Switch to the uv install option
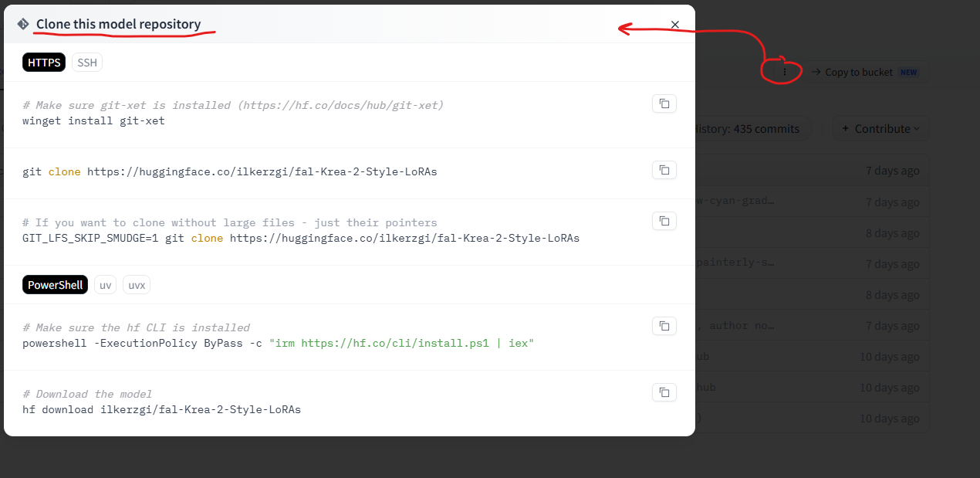The height and width of the screenshot is (478, 980). coord(105,285)
